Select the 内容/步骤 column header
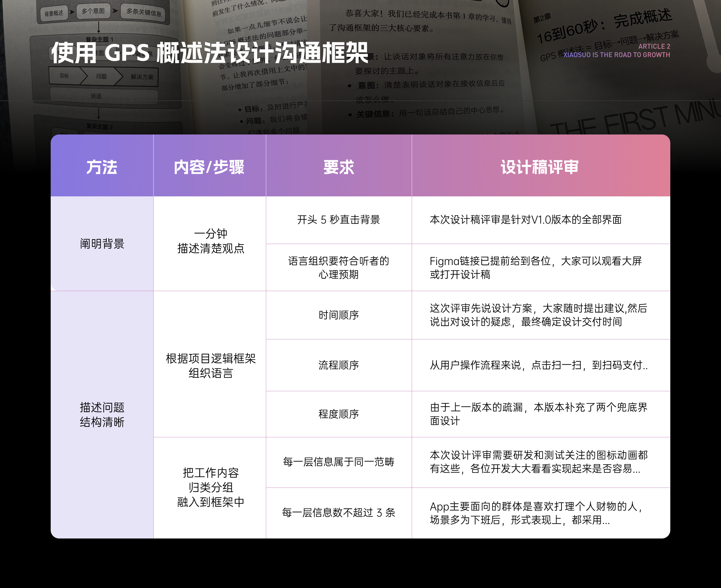The image size is (721, 588). coord(209,167)
